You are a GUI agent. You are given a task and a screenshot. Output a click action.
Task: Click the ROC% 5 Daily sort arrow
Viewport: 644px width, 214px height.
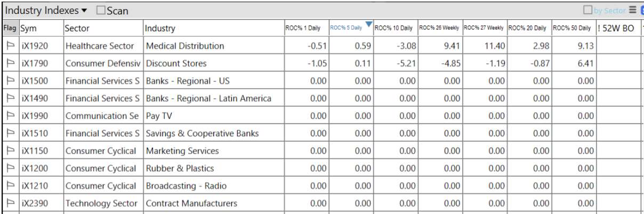click(368, 24)
